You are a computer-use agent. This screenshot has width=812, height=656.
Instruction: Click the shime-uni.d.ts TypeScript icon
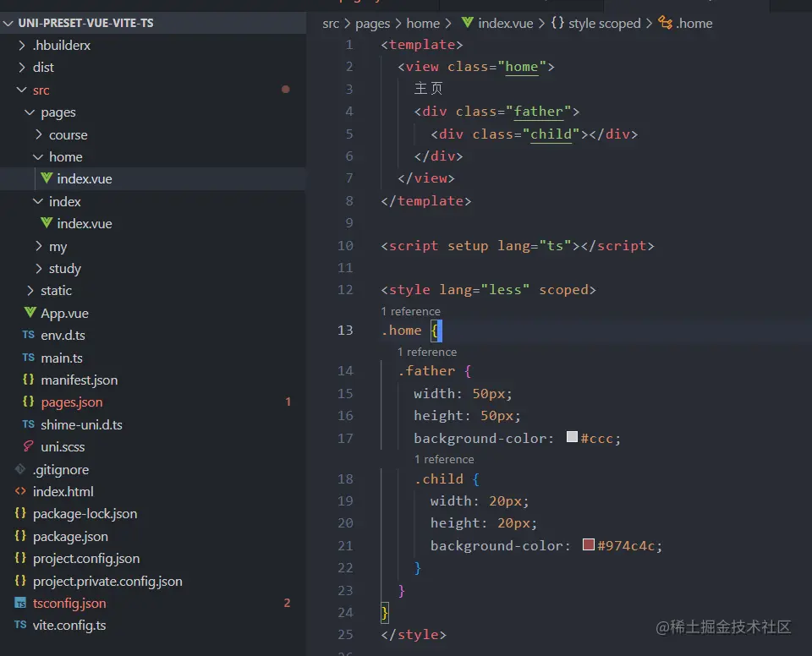click(x=29, y=424)
